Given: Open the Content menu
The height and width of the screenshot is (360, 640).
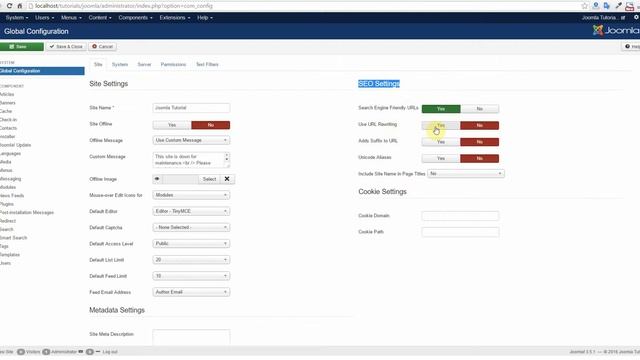Looking at the screenshot, I should pyautogui.click(x=100, y=18).
